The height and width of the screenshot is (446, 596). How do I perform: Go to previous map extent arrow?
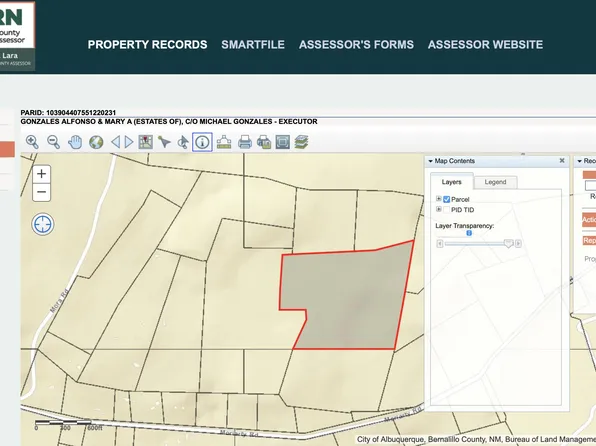pyautogui.click(x=116, y=142)
